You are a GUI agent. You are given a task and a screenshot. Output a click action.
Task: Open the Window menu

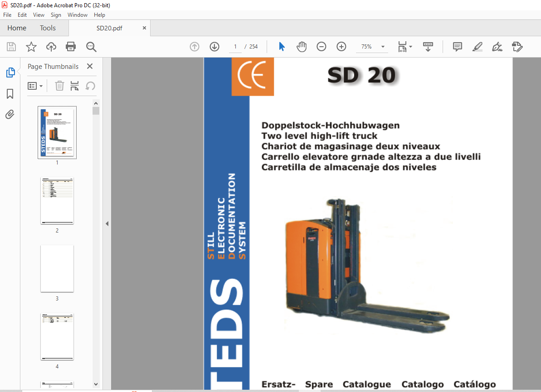[x=78, y=15]
